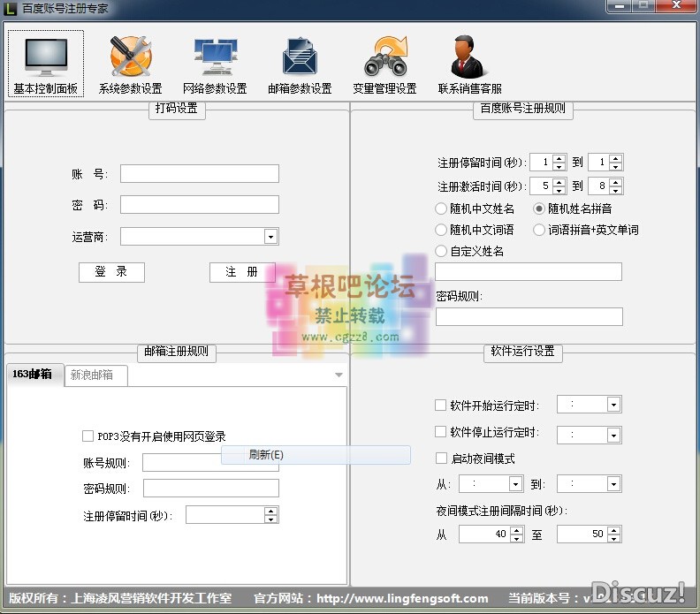Close the 百度账号注册专家 window

click(676, 5)
